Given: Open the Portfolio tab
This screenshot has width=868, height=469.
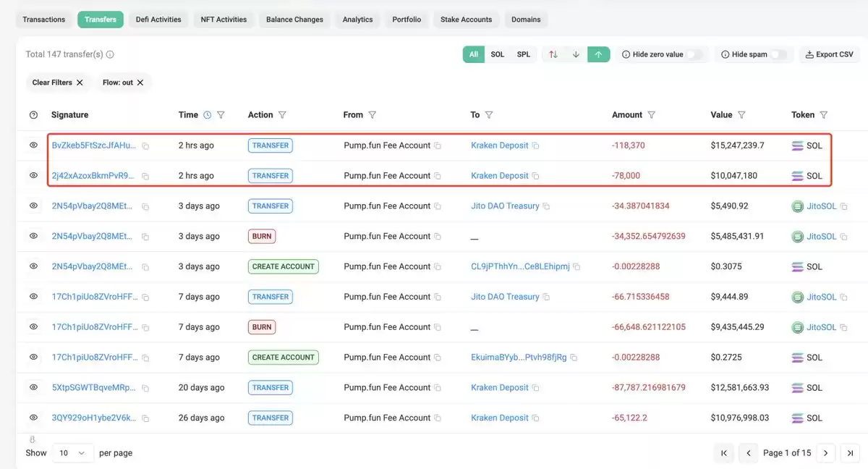Looking at the screenshot, I should 407,20.
